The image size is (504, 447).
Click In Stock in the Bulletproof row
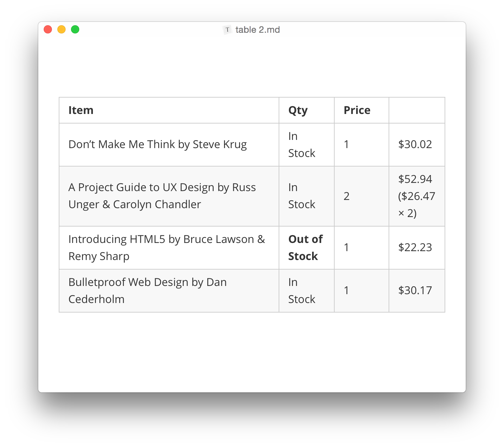click(x=302, y=290)
